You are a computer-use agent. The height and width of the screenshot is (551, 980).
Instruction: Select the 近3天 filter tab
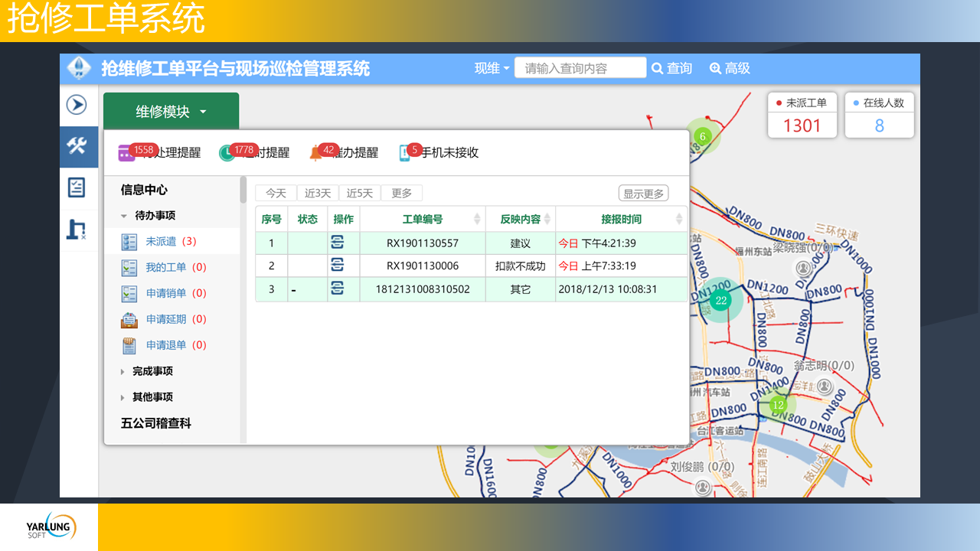tap(318, 194)
